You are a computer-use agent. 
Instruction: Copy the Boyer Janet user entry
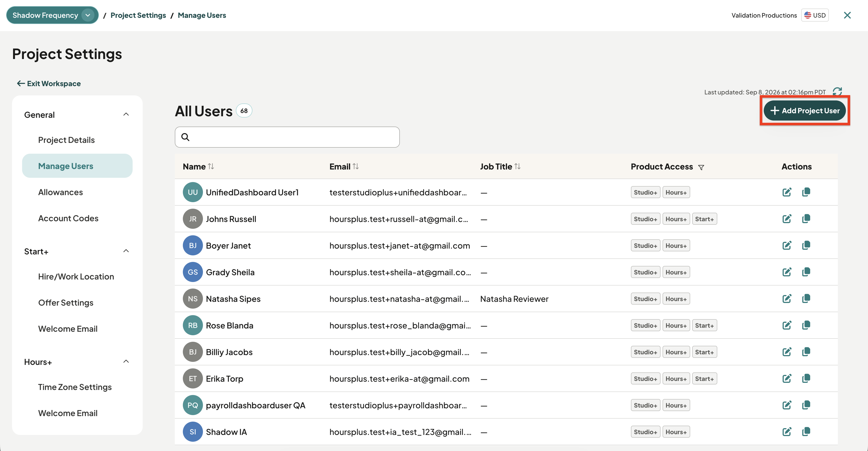click(x=806, y=245)
